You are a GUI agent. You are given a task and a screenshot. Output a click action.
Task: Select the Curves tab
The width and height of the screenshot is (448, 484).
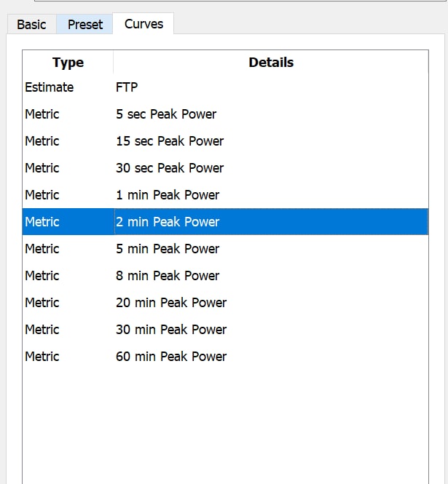144,23
